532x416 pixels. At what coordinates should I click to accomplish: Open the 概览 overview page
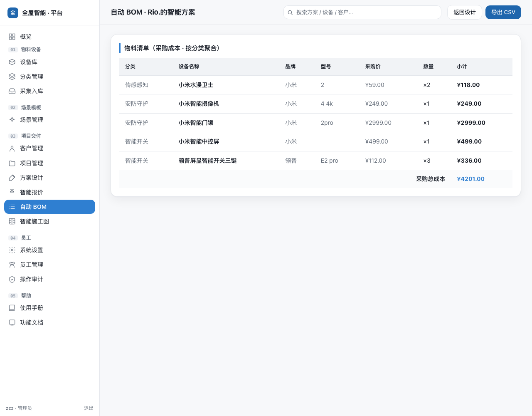coord(49,37)
